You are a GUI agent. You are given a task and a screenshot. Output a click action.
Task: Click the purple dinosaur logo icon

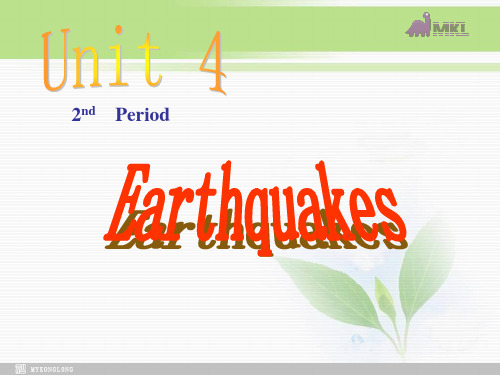(x=418, y=25)
